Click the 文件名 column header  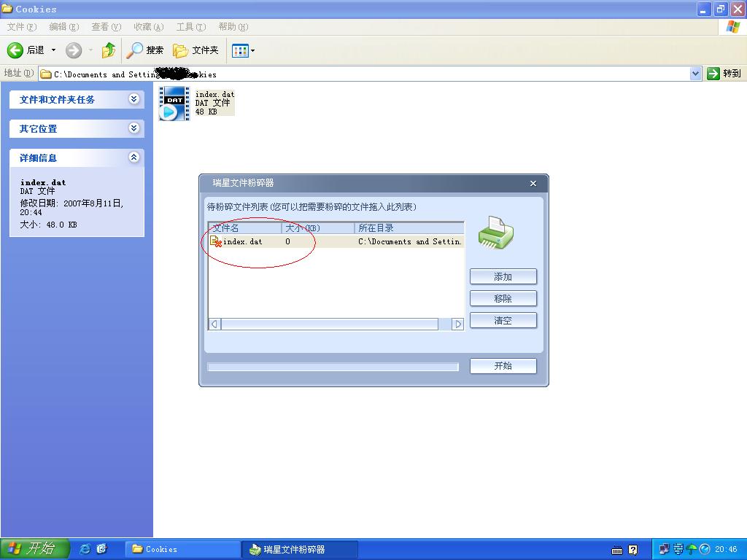[245, 228]
